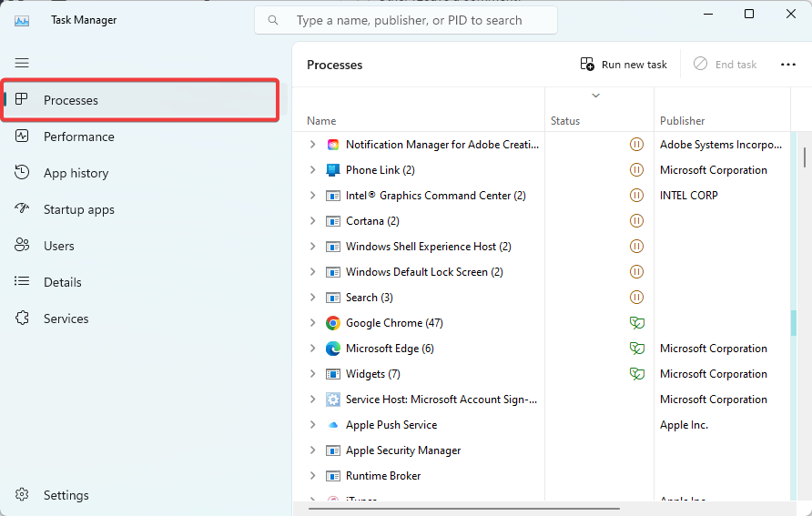Click the Google Chrome icon
This screenshot has width=812, height=516.
pos(333,323)
